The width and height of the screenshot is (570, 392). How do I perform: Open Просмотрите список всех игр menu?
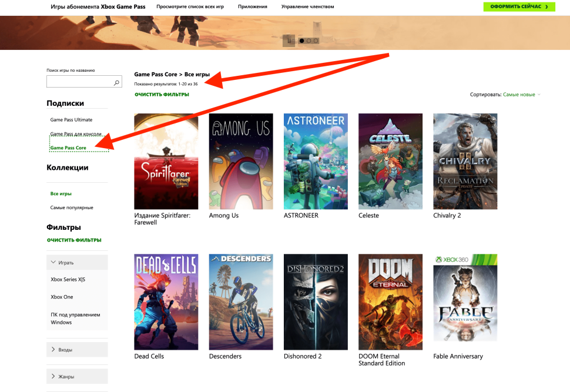pyautogui.click(x=190, y=6)
